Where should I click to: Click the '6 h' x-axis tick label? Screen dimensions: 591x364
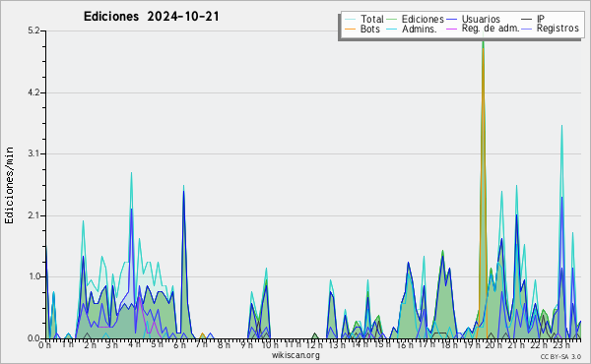(x=180, y=345)
